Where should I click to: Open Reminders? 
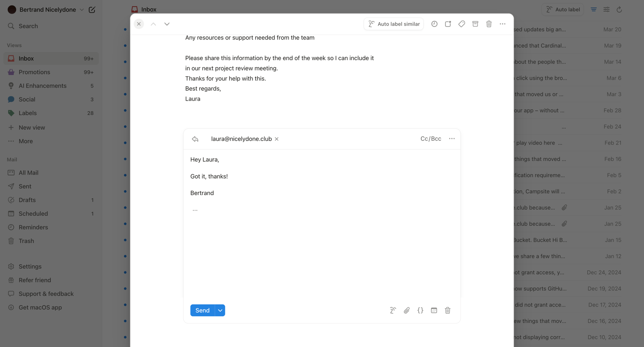[x=51, y=227]
